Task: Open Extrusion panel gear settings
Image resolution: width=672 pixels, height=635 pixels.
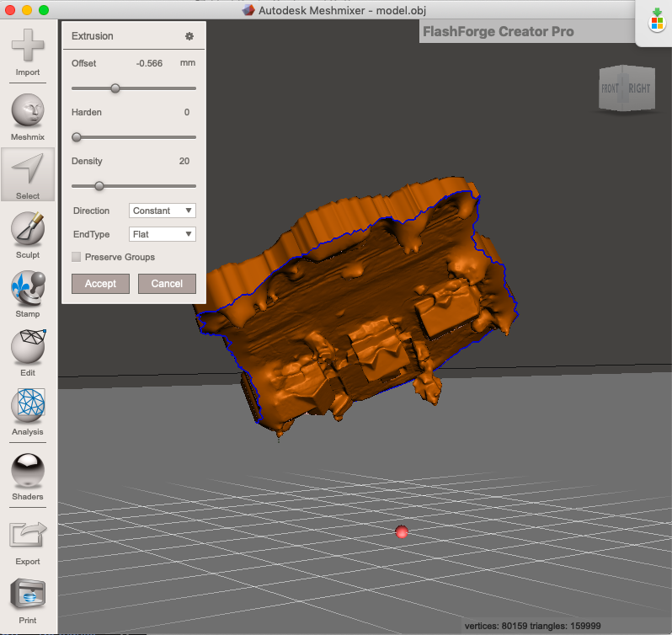Action: click(x=189, y=36)
